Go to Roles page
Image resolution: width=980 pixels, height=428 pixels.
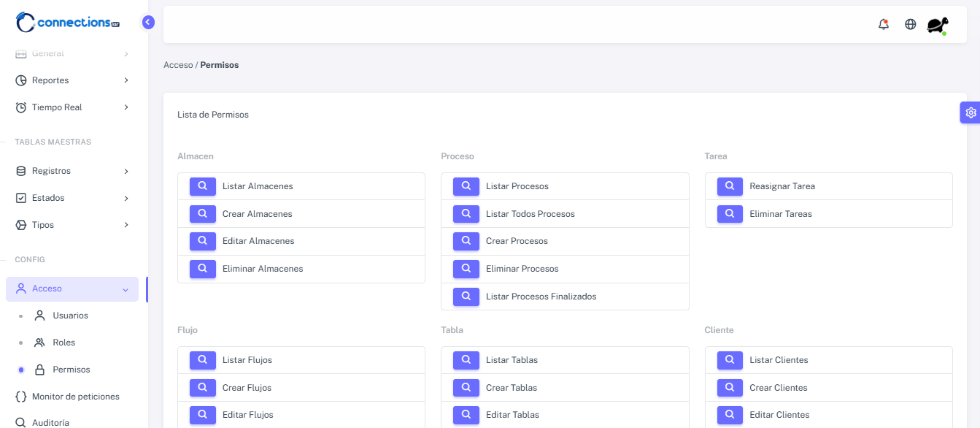pos(63,343)
